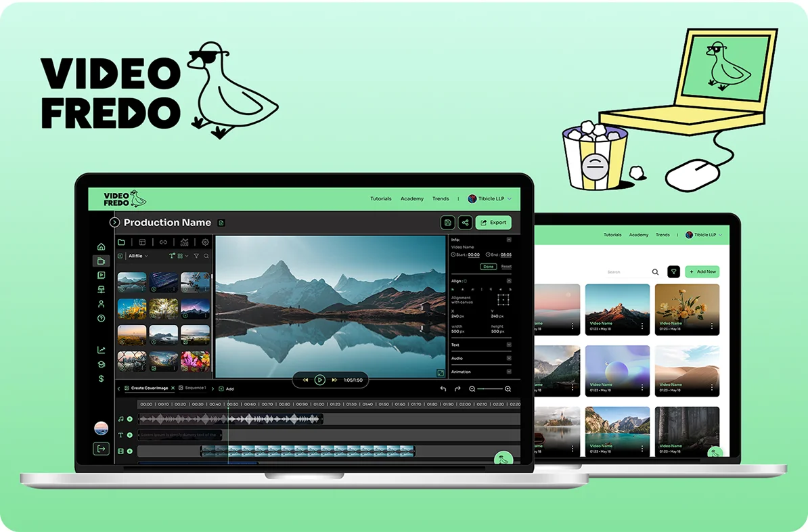Click the Reset link in Info

[x=507, y=267]
